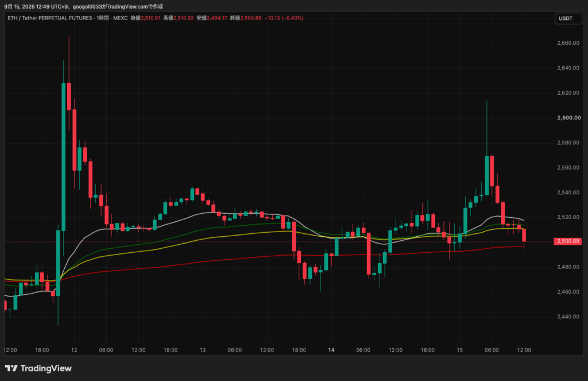This screenshot has width=588, height=381.
Task: Click the 13 date marker on the time axis
Action: tap(203, 350)
